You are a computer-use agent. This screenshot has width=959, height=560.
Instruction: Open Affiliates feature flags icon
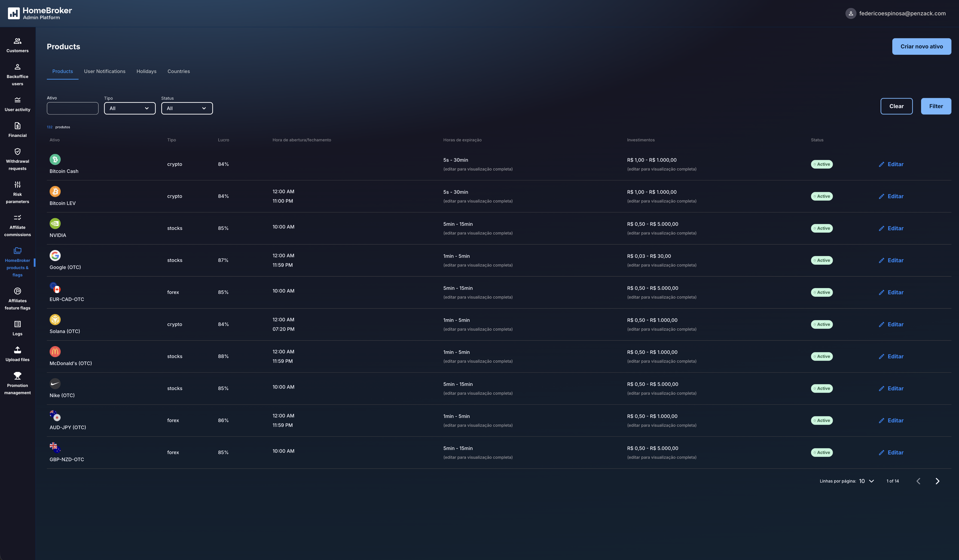coord(18,291)
